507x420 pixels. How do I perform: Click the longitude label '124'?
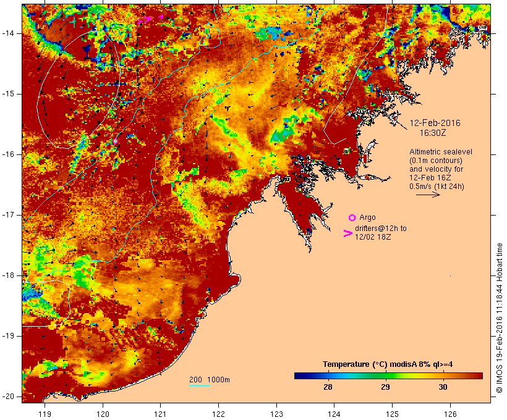[334, 414]
